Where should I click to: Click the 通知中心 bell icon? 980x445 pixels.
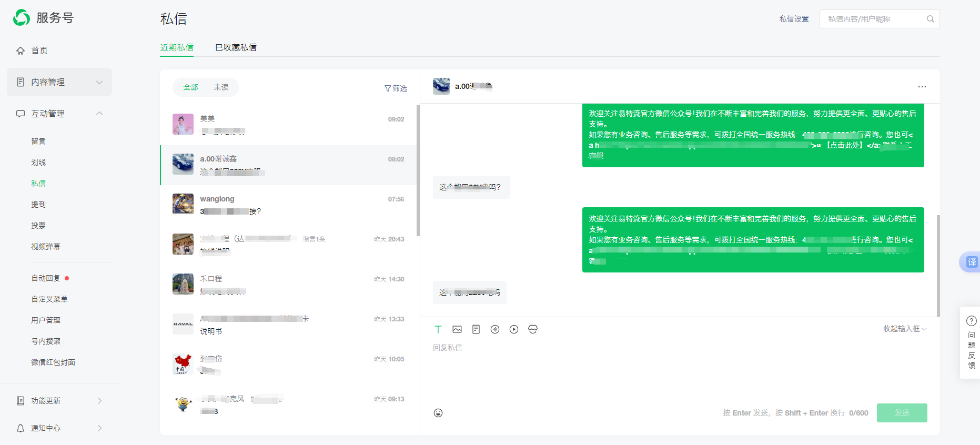pyautogui.click(x=21, y=428)
